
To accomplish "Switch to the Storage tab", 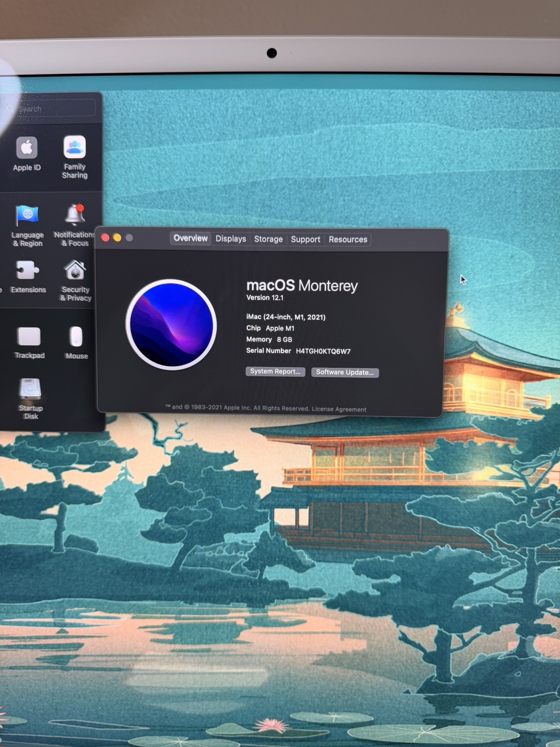I will (268, 240).
